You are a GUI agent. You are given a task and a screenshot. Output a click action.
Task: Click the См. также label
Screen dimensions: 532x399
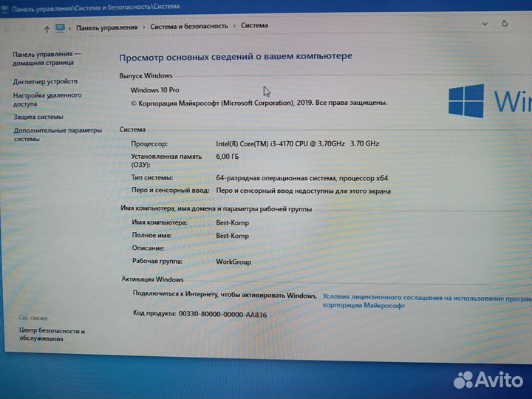click(x=33, y=318)
